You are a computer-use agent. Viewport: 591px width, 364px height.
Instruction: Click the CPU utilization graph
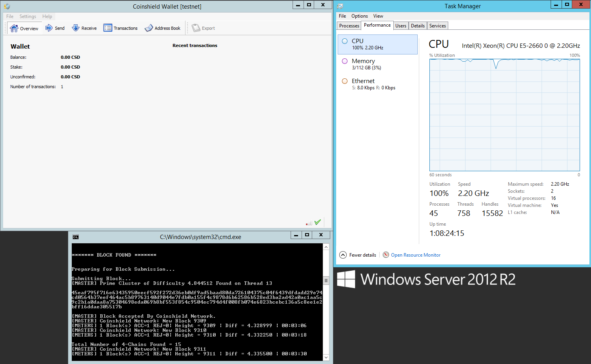click(505, 115)
